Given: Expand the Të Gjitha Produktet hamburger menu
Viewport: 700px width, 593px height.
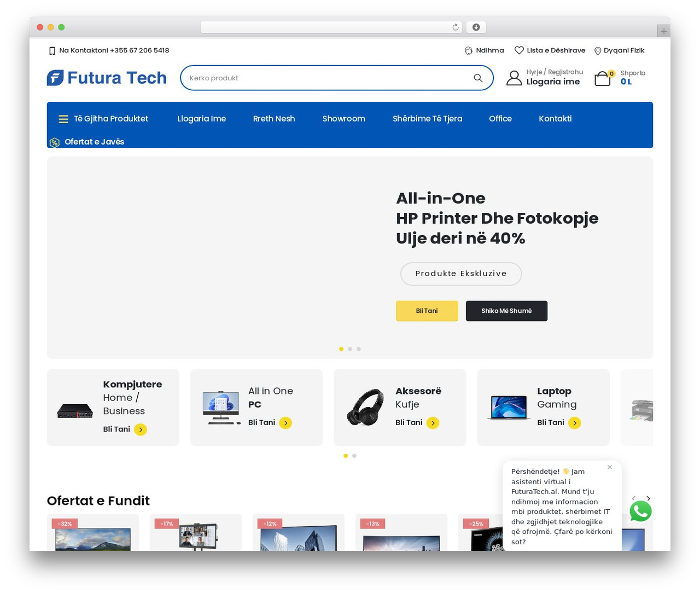Looking at the screenshot, I should (63, 119).
